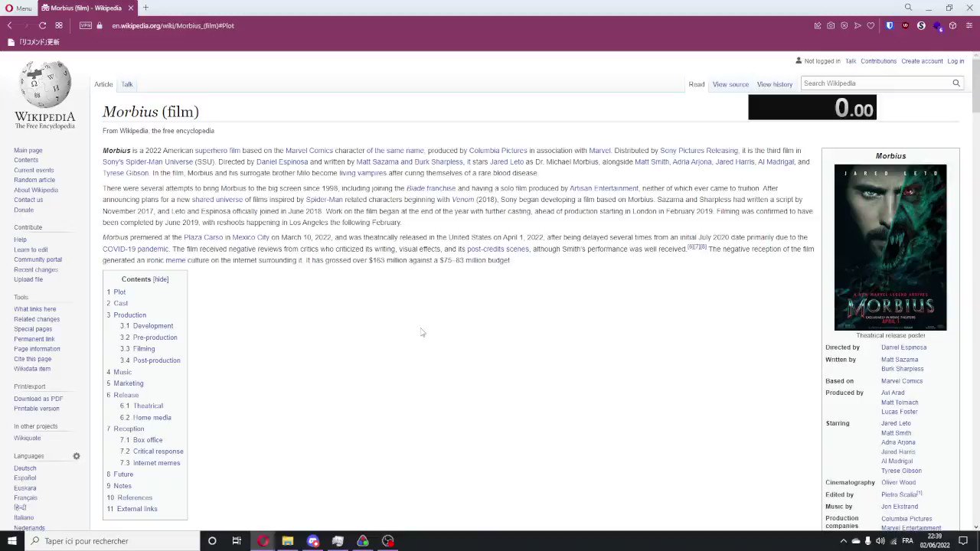Open the Languages settings gear
Image resolution: width=980 pixels, height=551 pixels.
coord(77,456)
